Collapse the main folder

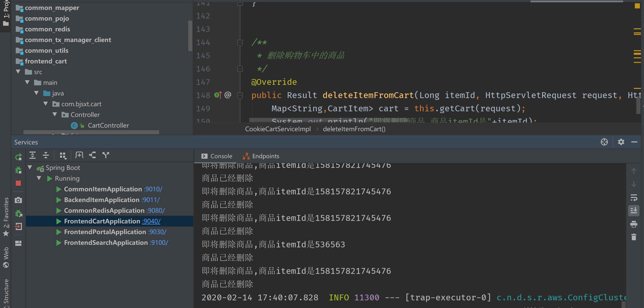[27, 83]
